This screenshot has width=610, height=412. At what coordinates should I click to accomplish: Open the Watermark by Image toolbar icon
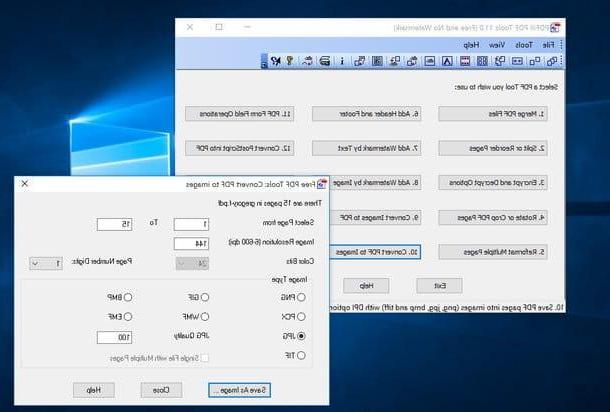point(429,61)
